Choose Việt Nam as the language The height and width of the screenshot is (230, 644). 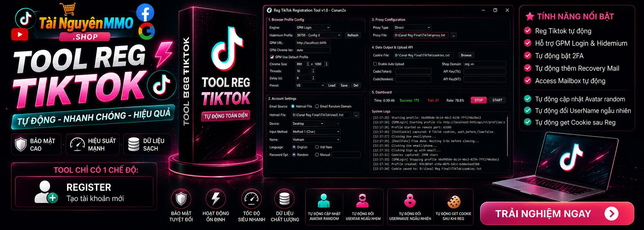point(317,147)
